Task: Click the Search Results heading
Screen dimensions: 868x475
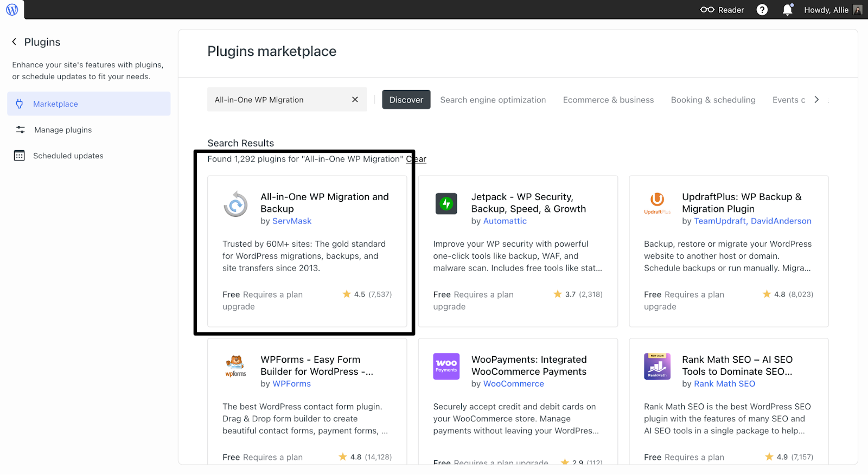Action: (241, 143)
